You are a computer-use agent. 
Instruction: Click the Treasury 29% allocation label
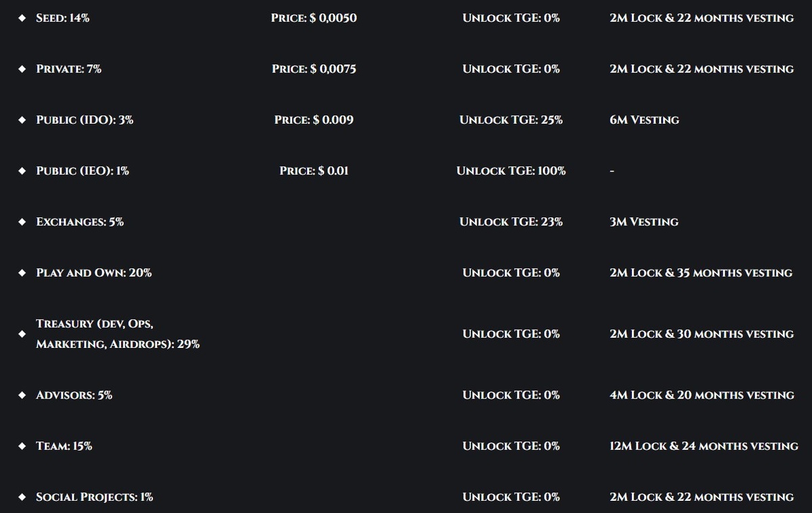click(118, 334)
